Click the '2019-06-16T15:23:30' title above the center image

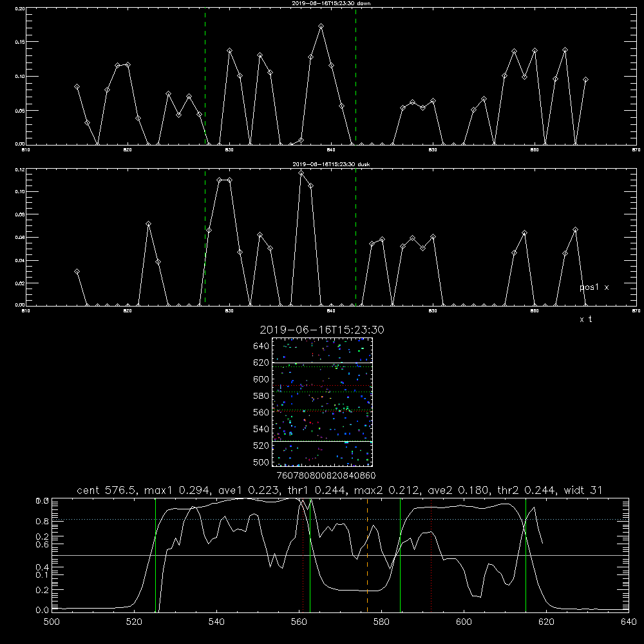[322, 330]
